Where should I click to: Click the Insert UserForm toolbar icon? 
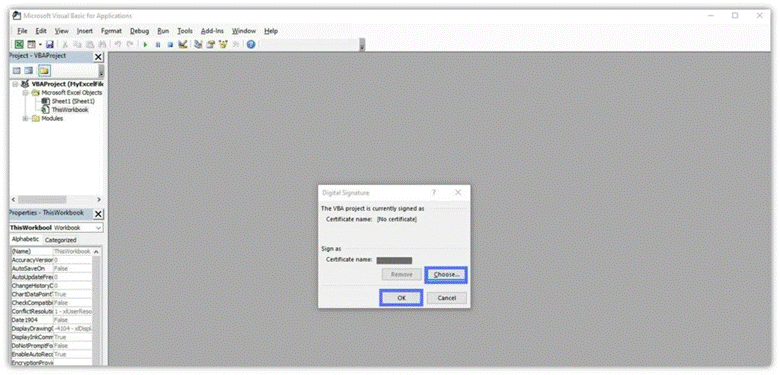(x=31, y=44)
